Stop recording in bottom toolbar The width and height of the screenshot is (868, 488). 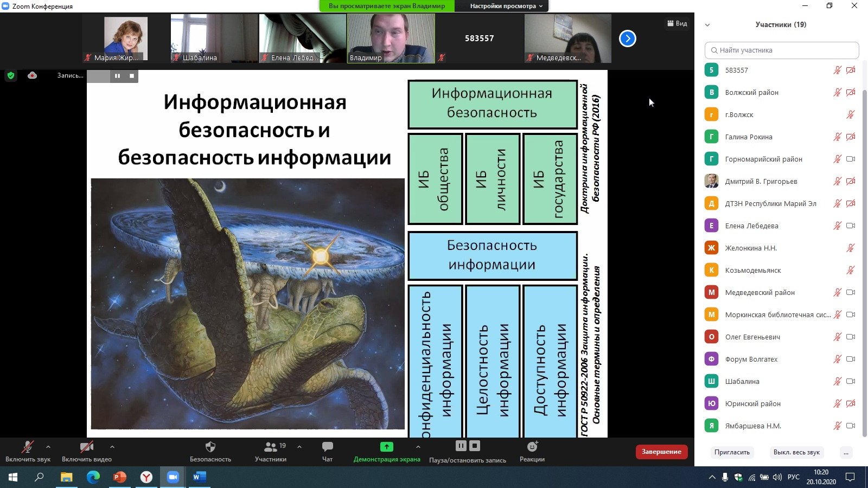click(x=475, y=446)
